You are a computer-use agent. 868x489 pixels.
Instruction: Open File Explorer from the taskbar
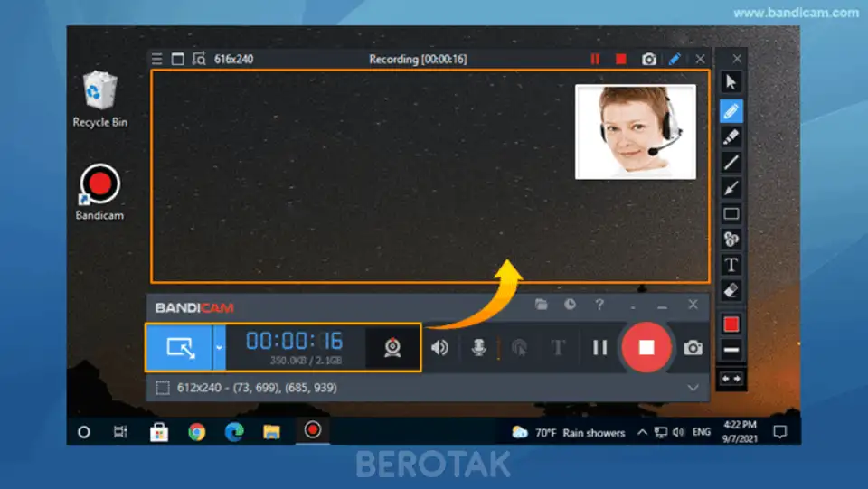click(271, 432)
